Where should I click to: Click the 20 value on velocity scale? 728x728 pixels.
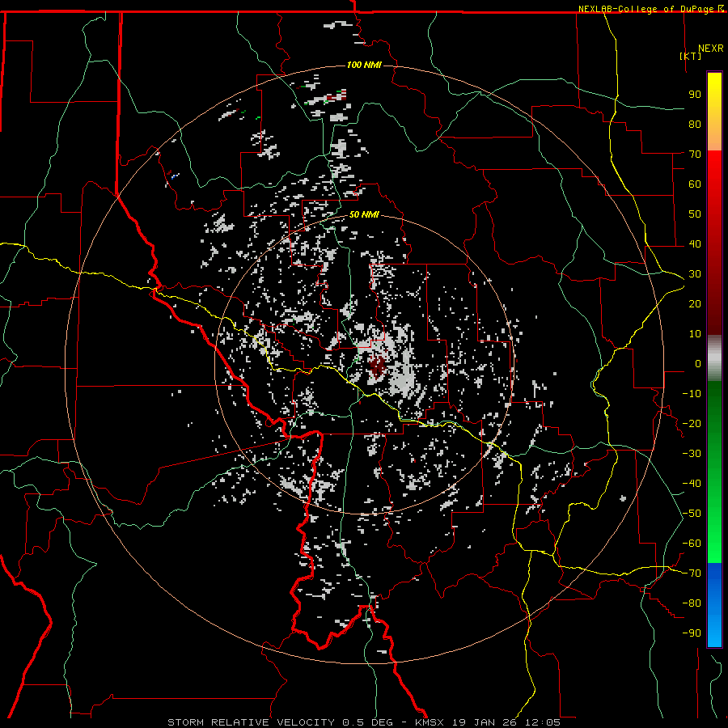[x=695, y=303]
